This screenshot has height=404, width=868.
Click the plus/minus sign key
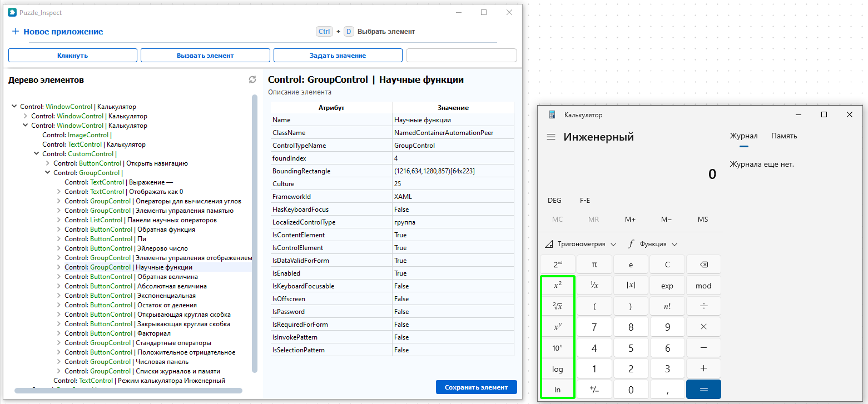594,390
